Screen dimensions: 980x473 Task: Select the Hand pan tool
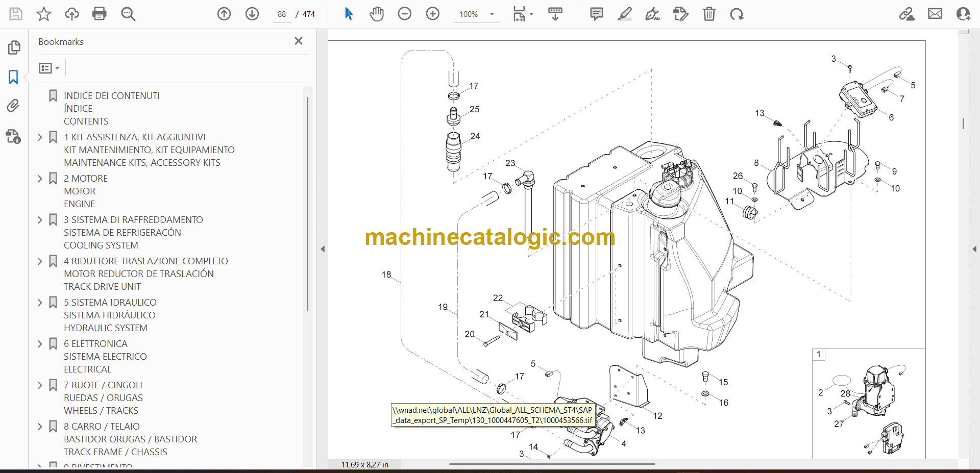pyautogui.click(x=377, y=14)
